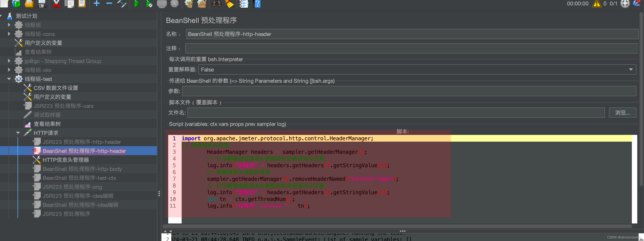The height and width of the screenshot is (241, 644).
Task: Open the Search dialog with the binoculars icon
Action: point(217,4)
